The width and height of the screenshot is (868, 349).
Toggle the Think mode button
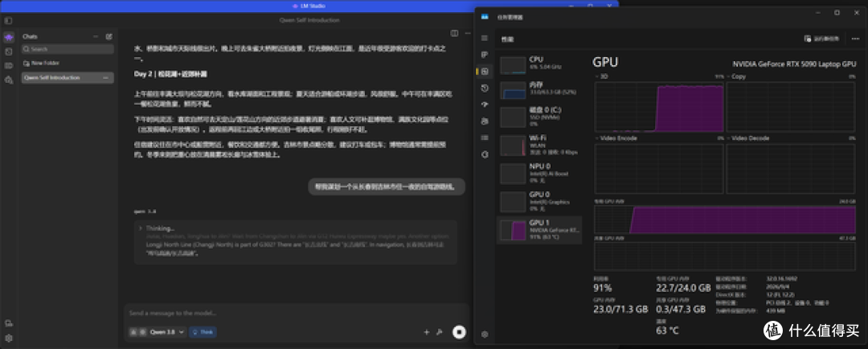tap(203, 332)
